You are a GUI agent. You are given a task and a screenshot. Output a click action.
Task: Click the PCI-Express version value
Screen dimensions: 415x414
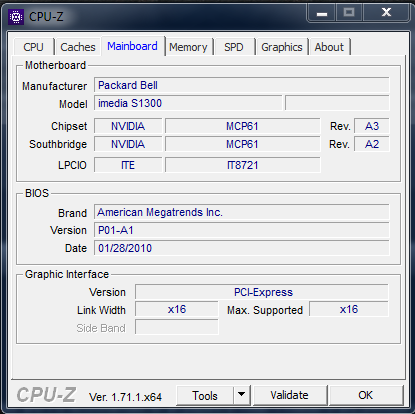(262, 292)
